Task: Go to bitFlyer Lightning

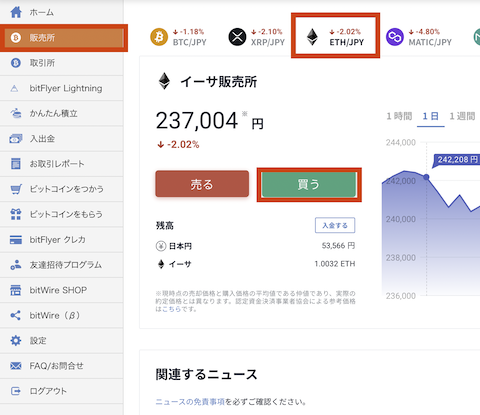Action: (x=62, y=88)
